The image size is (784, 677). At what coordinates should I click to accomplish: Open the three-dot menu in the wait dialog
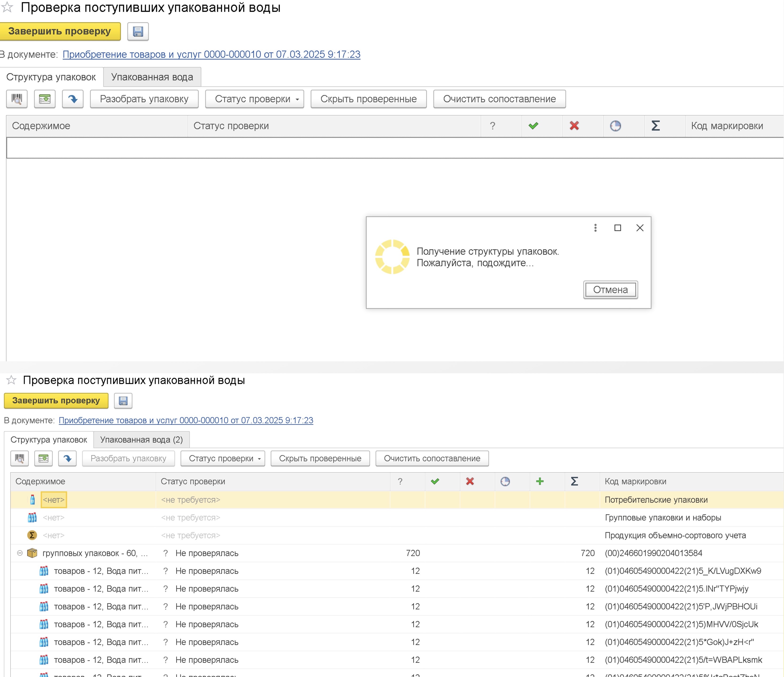595,228
